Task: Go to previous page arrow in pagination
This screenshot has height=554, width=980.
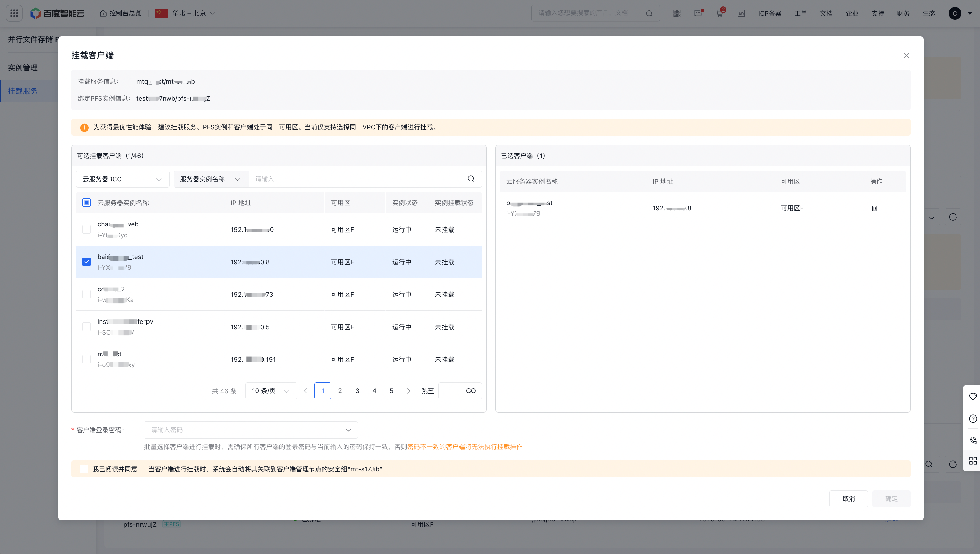Action: tap(305, 391)
